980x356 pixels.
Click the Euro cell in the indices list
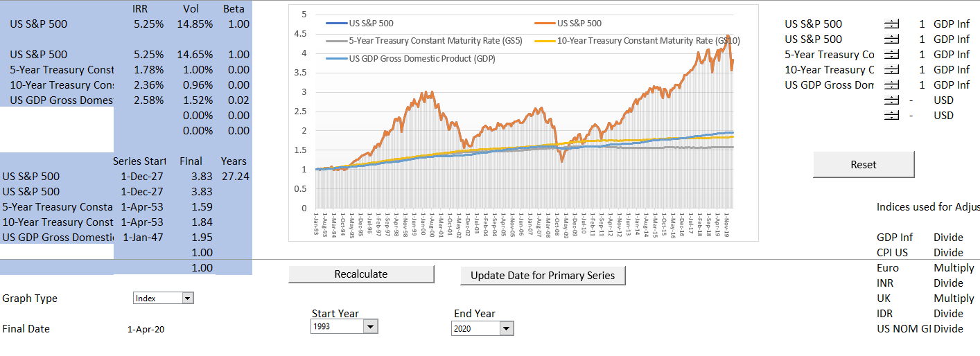(x=888, y=268)
